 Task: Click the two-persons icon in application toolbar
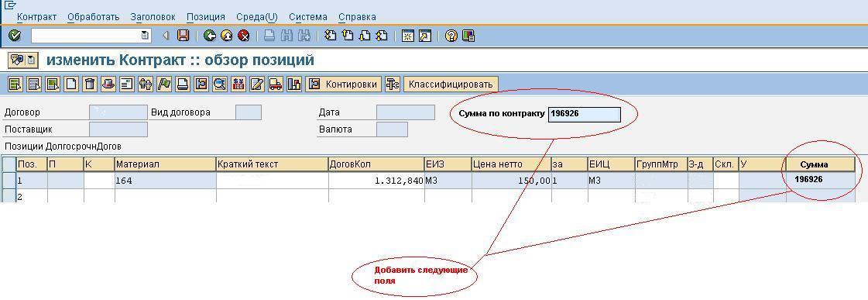[146, 84]
